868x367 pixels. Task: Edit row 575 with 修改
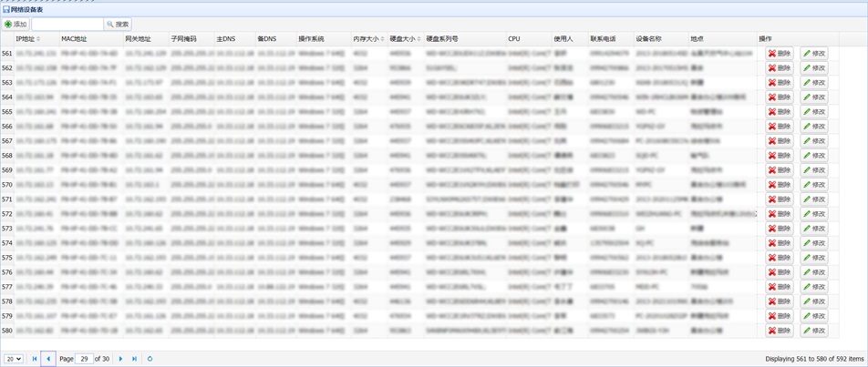click(x=814, y=258)
